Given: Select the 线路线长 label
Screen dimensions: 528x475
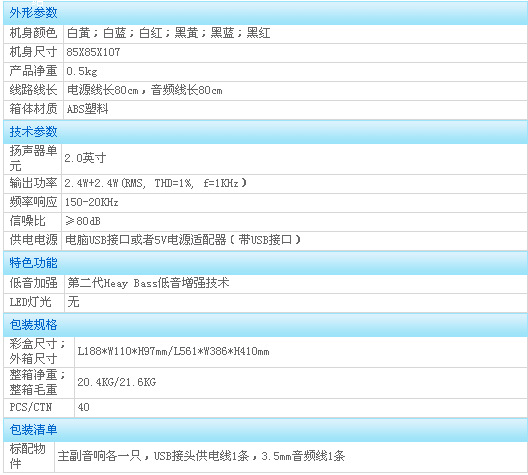Looking at the screenshot, I should click(33, 90).
